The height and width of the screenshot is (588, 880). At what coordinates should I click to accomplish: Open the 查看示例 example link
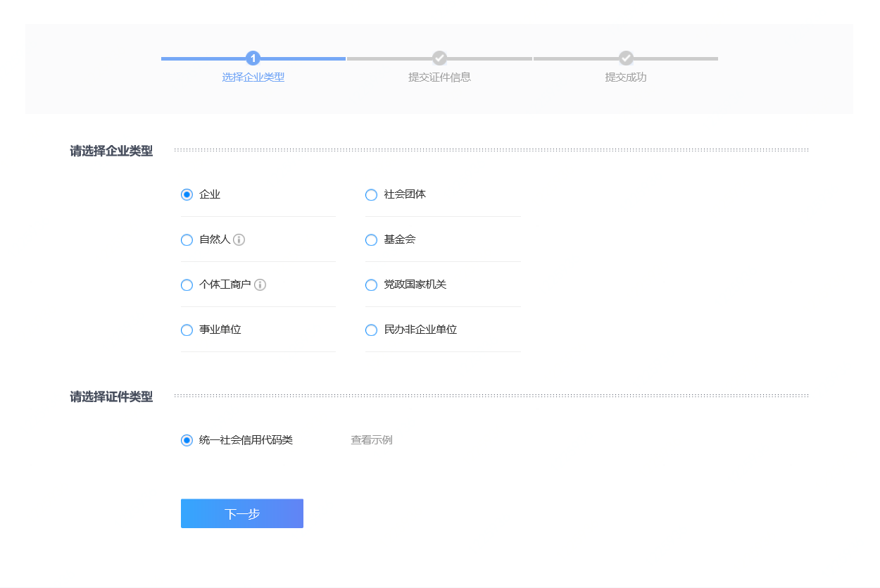pos(370,439)
